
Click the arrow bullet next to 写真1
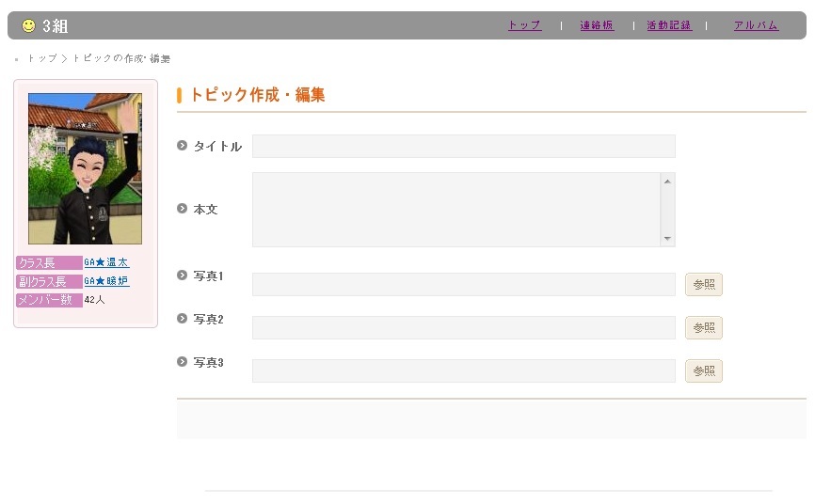click(183, 275)
